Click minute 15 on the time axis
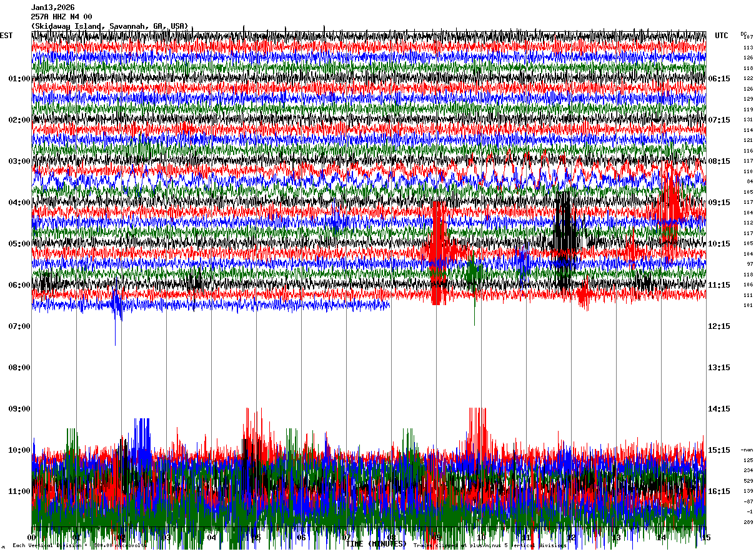 [705, 538]
